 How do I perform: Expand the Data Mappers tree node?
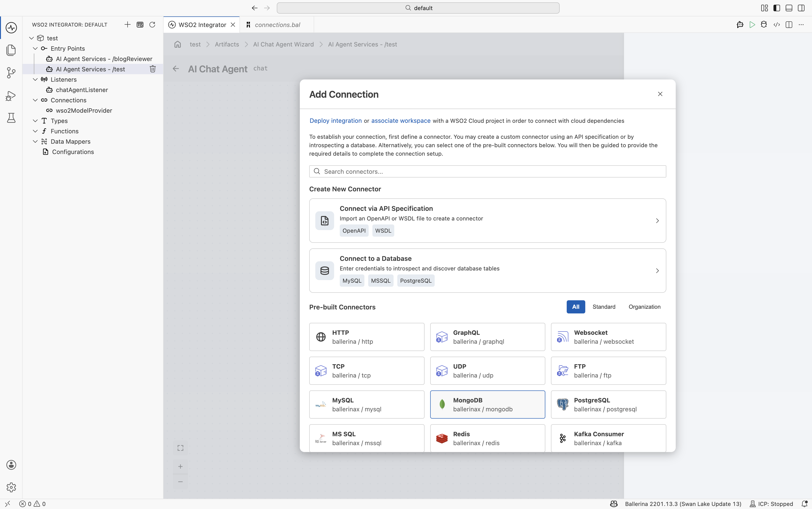[35, 141]
